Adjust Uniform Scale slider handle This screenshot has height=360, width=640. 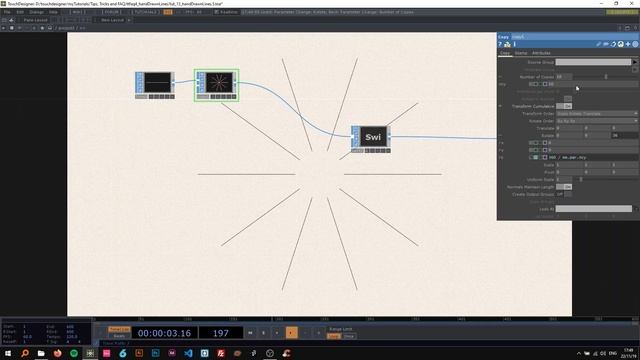[581, 180]
